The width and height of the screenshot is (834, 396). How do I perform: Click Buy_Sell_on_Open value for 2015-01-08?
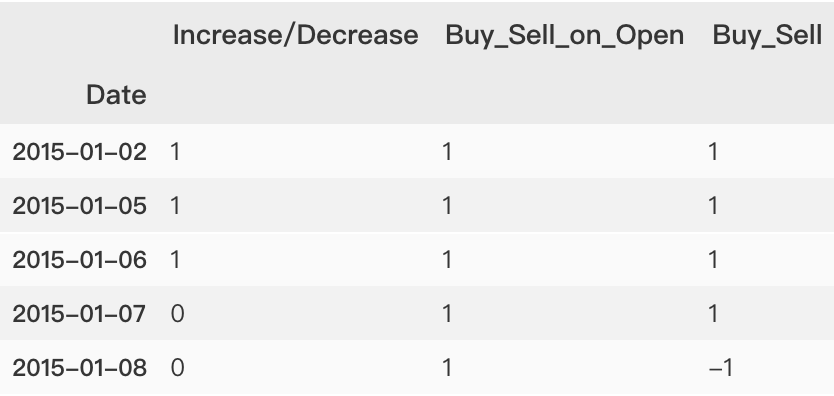click(x=447, y=368)
